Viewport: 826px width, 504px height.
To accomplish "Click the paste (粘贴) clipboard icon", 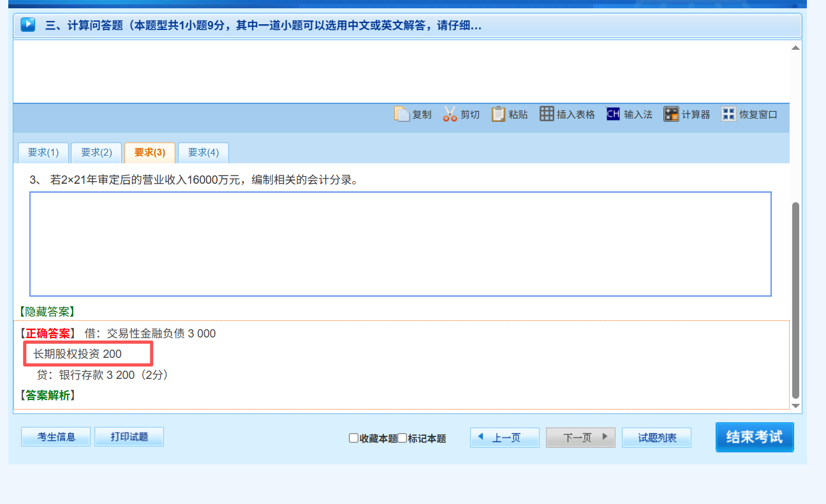I will (498, 114).
